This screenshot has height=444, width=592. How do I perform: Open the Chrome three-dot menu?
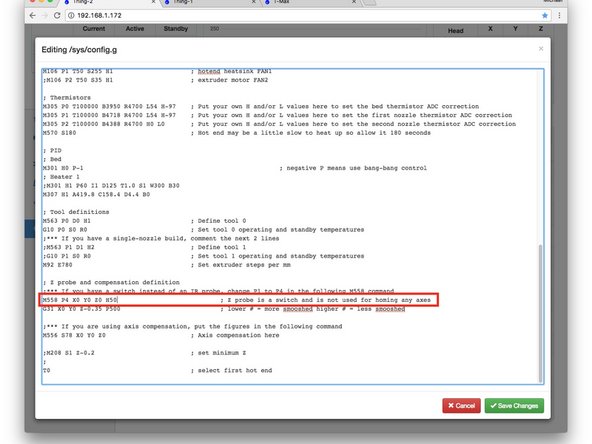559,15
